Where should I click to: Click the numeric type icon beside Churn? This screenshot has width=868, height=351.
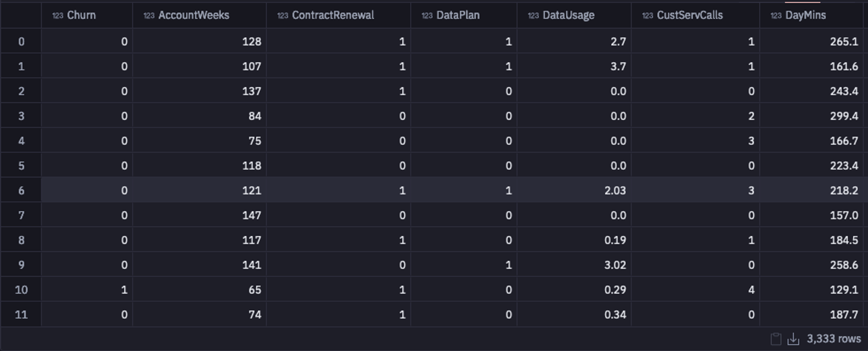(58, 16)
